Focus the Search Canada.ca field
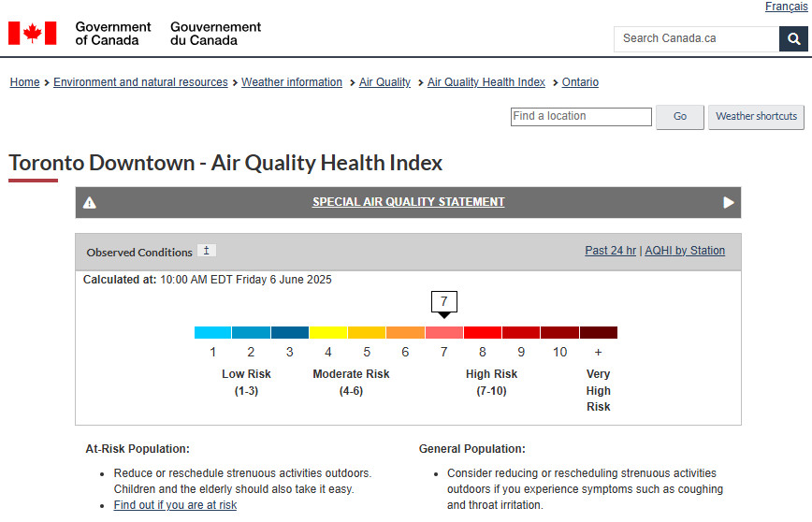 697,39
